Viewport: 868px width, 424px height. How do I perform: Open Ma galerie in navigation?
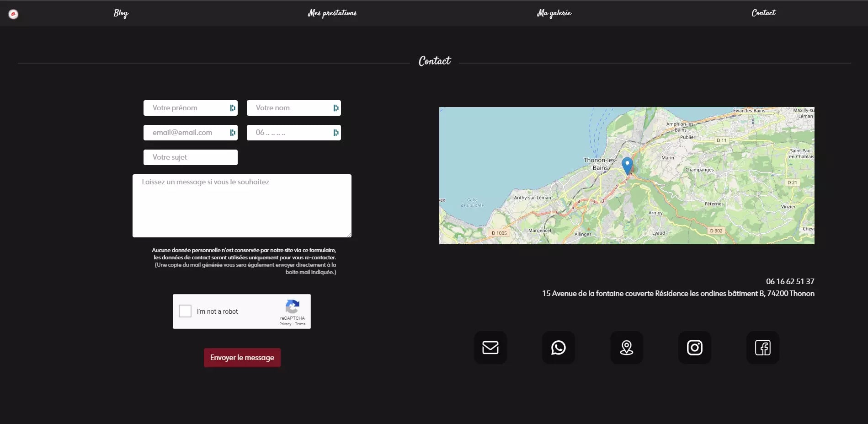[554, 13]
